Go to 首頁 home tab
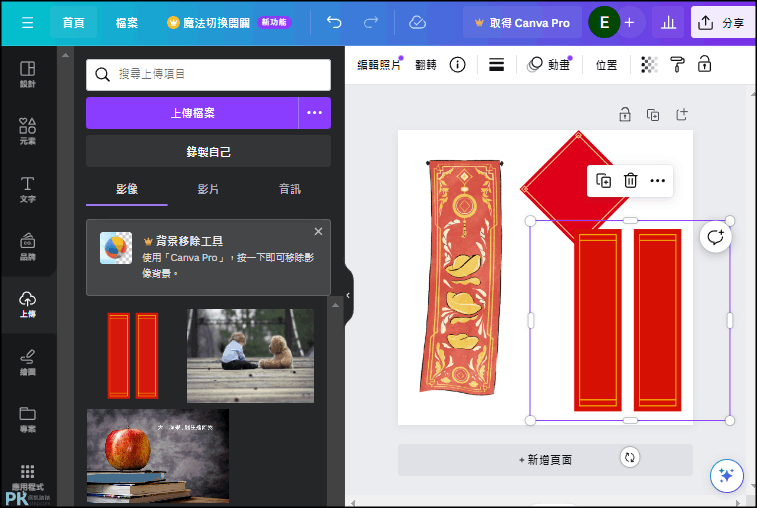This screenshot has height=508, width=757. 73,23
